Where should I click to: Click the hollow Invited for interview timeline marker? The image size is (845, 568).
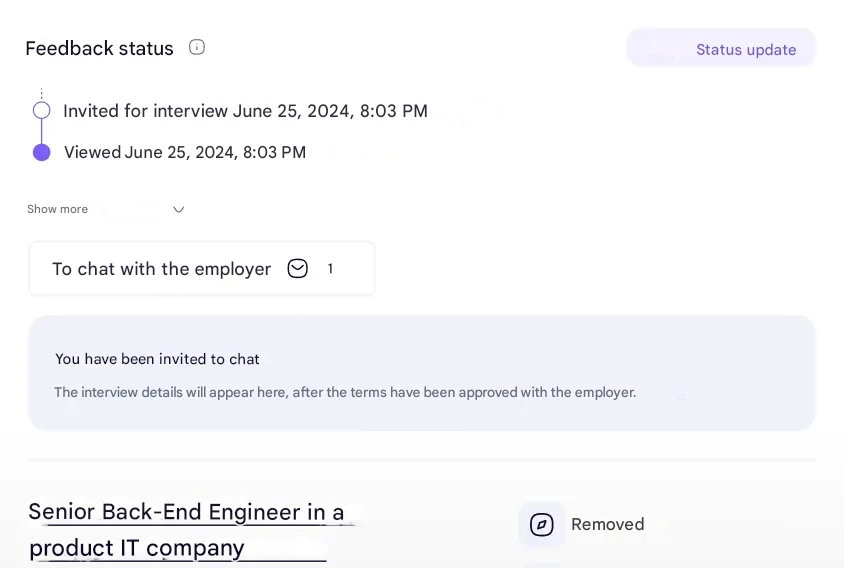coord(41,110)
